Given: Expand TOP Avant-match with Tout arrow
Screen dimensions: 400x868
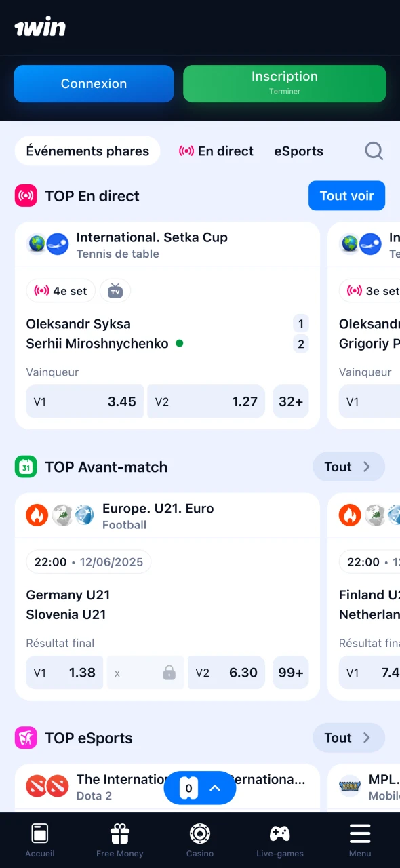Looking at the screenshot, I should click(348, 467).
